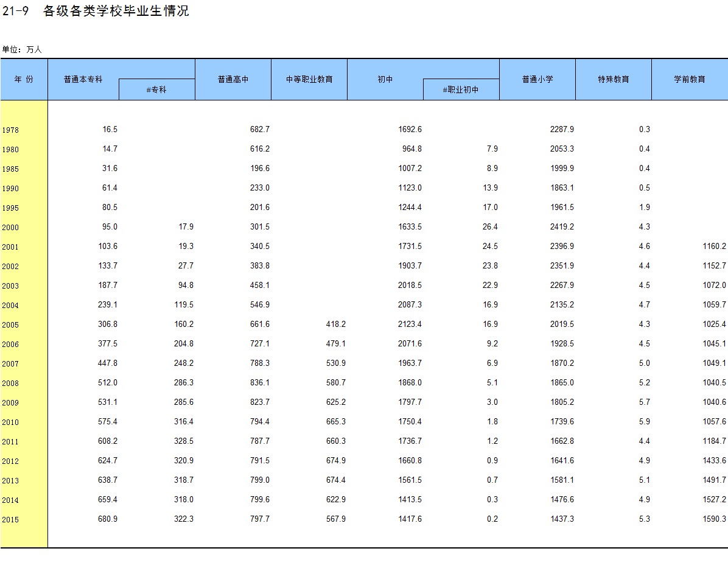Viewport: 728px width, 568px height.
Task: Click value '1184.7' in the 2011 row
Action: [x=715, y=441]
